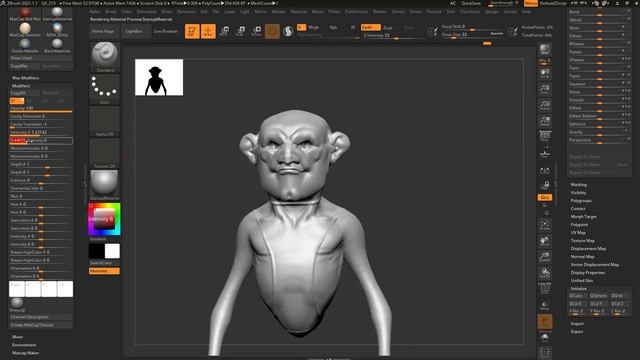Expand the Masking subpalette
640x360 pixels.
pyautogui.click(x=578, y=184)
